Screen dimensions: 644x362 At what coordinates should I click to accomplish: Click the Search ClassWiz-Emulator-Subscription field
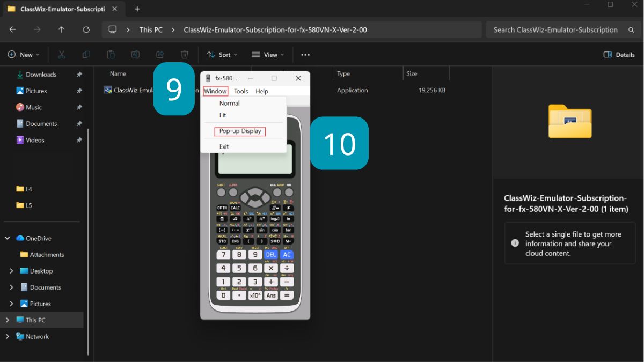(x=563, y=30)
